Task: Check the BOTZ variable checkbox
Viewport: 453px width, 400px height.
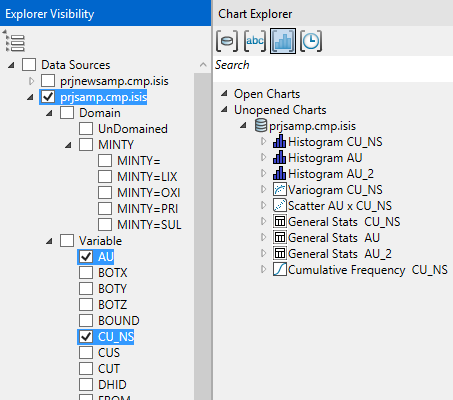Action: point(86,305)
